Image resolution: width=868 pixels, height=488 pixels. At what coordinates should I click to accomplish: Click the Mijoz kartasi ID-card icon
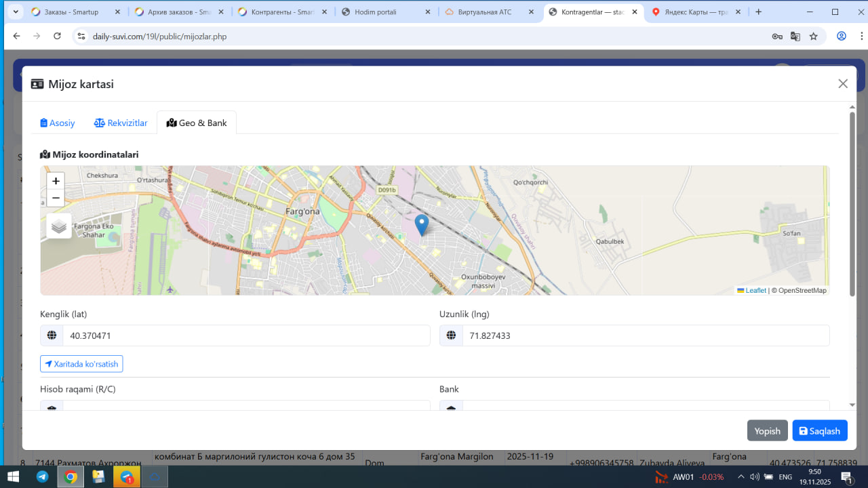[x=37, y=84]
